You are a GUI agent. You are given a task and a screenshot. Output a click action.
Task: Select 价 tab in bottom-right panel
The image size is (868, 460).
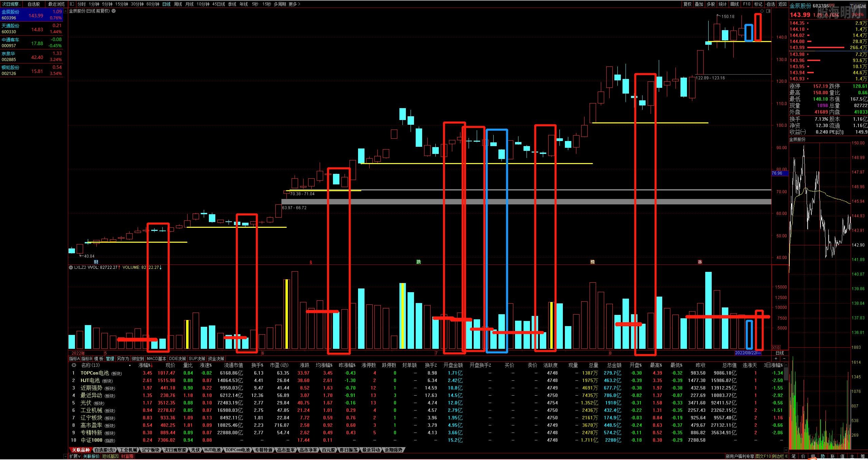(x=803, y=457)
